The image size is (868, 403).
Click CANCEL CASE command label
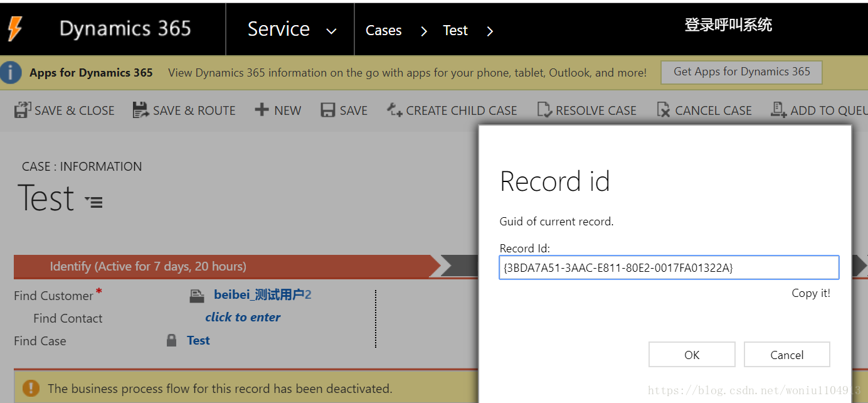coord(713,110)
